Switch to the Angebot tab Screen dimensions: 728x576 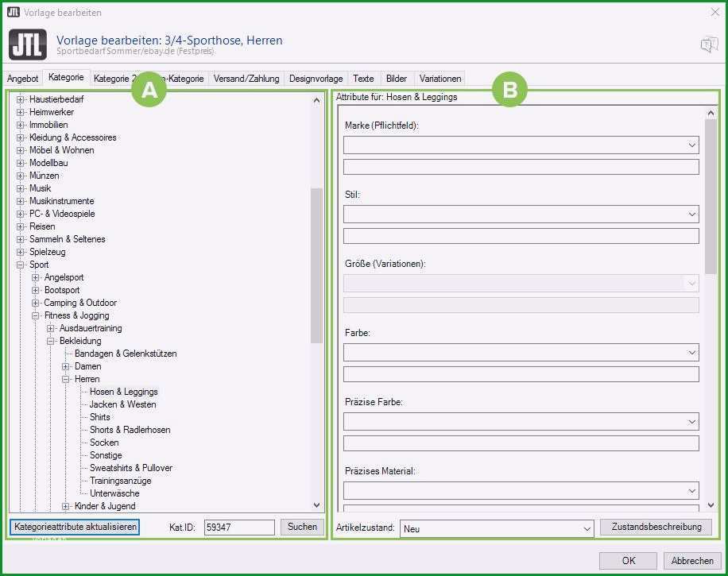(x=23, y=79)
